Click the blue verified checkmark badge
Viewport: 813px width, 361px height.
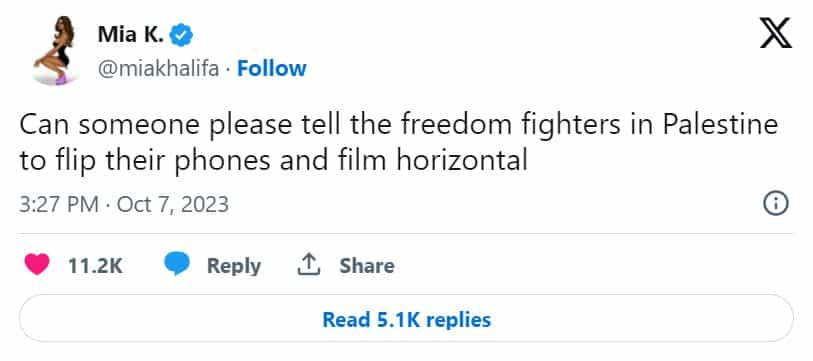click(182, 35)
